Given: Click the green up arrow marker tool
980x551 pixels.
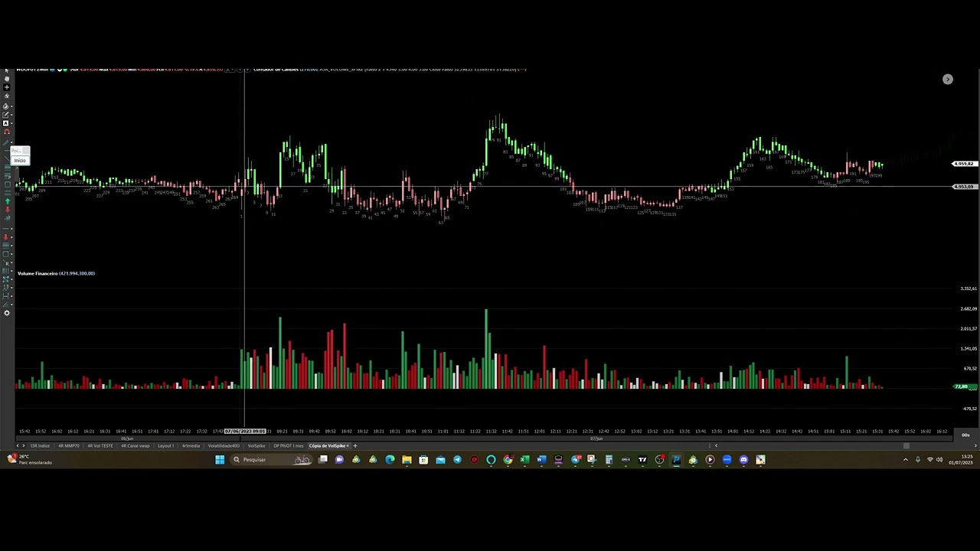Looking at the screenshot, I should pos(8,201).
